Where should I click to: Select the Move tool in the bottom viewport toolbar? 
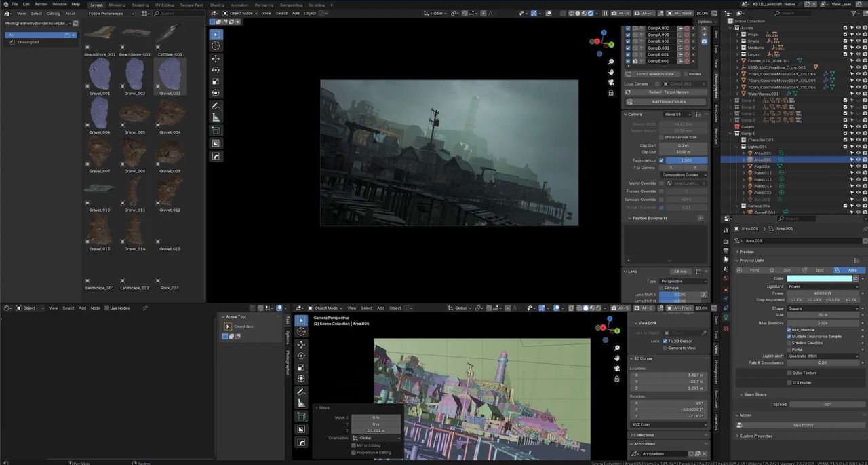coord(301,344)
